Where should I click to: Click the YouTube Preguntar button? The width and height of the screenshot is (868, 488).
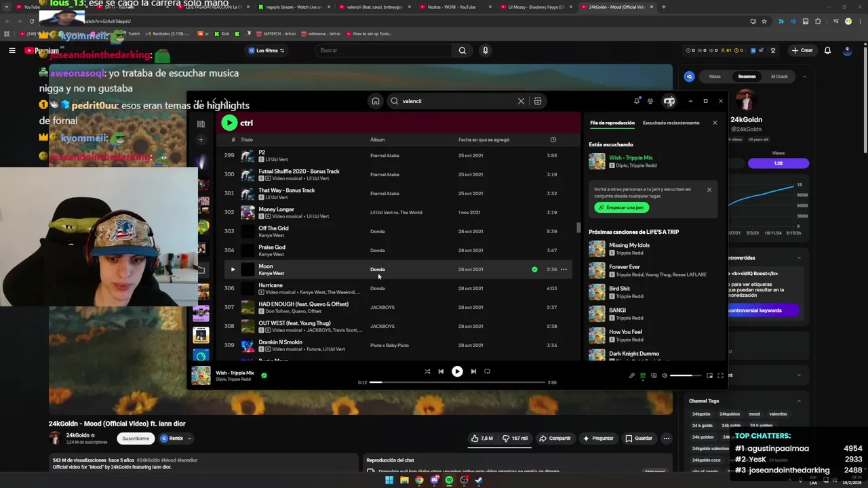point(598,439)
